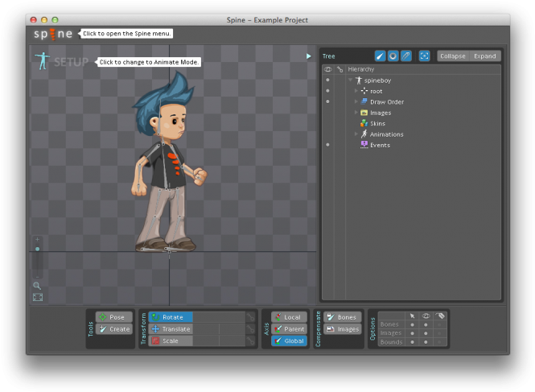Click zoom-to-fit icon in viewport corner
The image size is (535, 392).
(38, 297)
